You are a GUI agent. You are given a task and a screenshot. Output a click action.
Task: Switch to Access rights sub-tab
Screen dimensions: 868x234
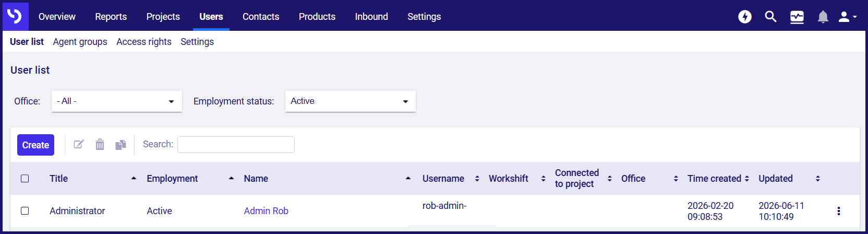(144, 42)
